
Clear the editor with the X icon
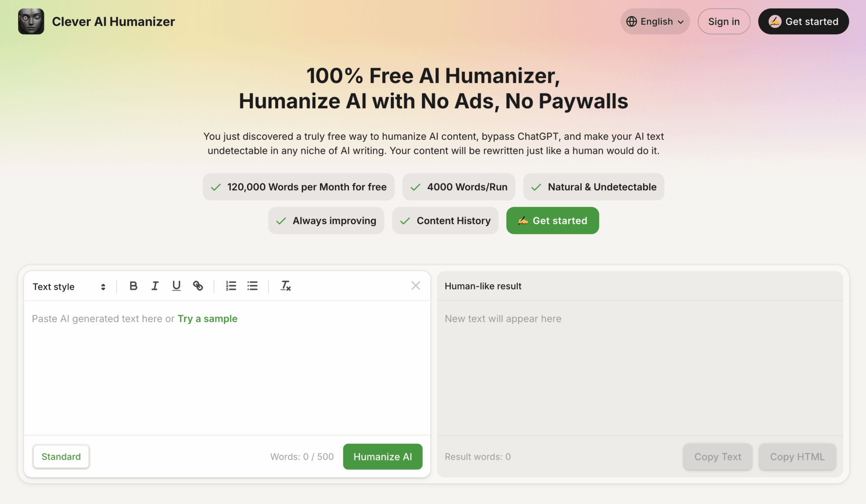[416, 286]
